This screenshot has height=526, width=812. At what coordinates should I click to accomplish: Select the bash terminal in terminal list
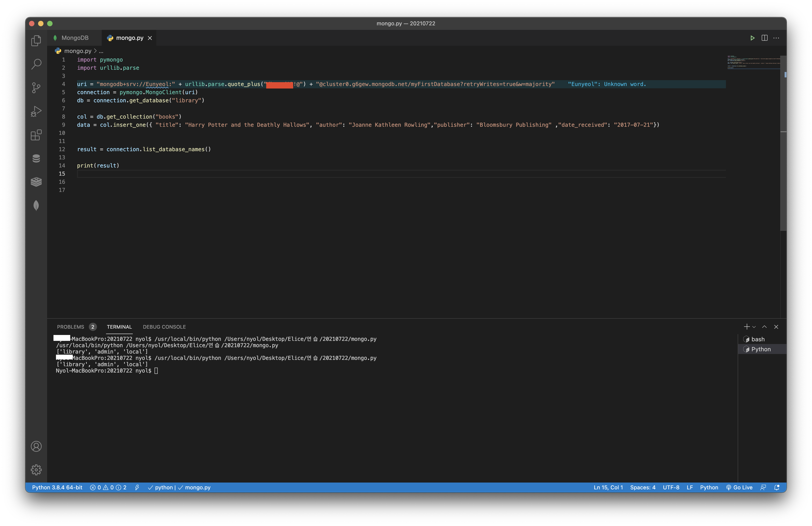[x=758, y=339]
